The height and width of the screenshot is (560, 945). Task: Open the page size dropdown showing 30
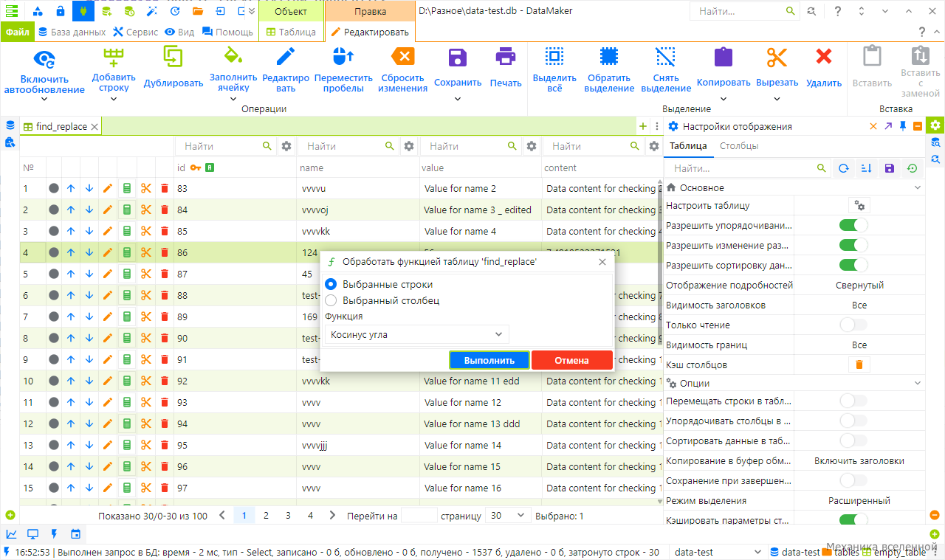(x=509, y=516)
